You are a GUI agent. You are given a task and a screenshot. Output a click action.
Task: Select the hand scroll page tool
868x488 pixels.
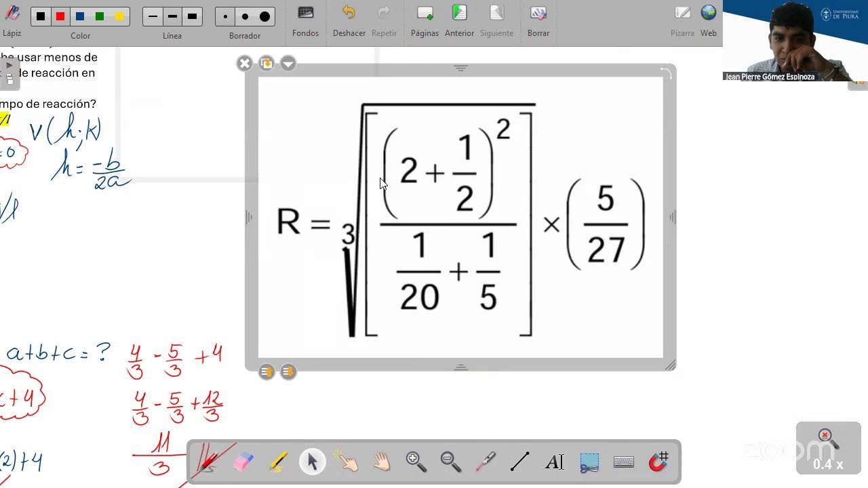point(382,462)
